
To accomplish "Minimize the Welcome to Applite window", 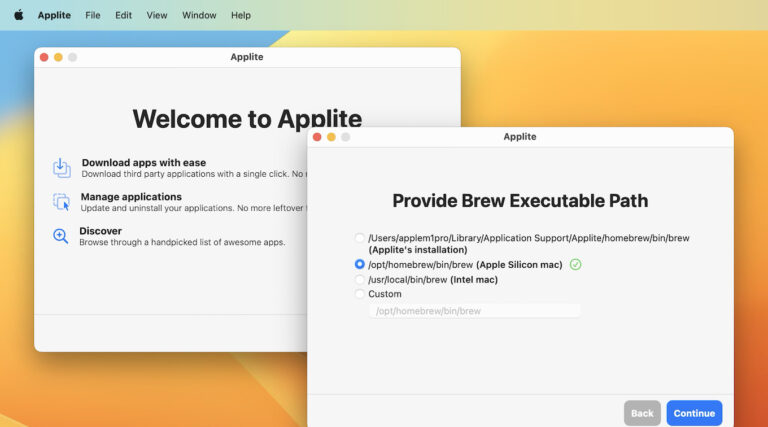I will tap(58, 57).
